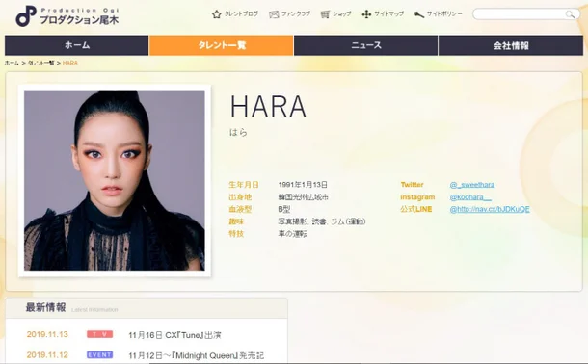Open the Midnight Queen event news item
Viewport: 588px width, 364px height.
(x=196, y=355)
